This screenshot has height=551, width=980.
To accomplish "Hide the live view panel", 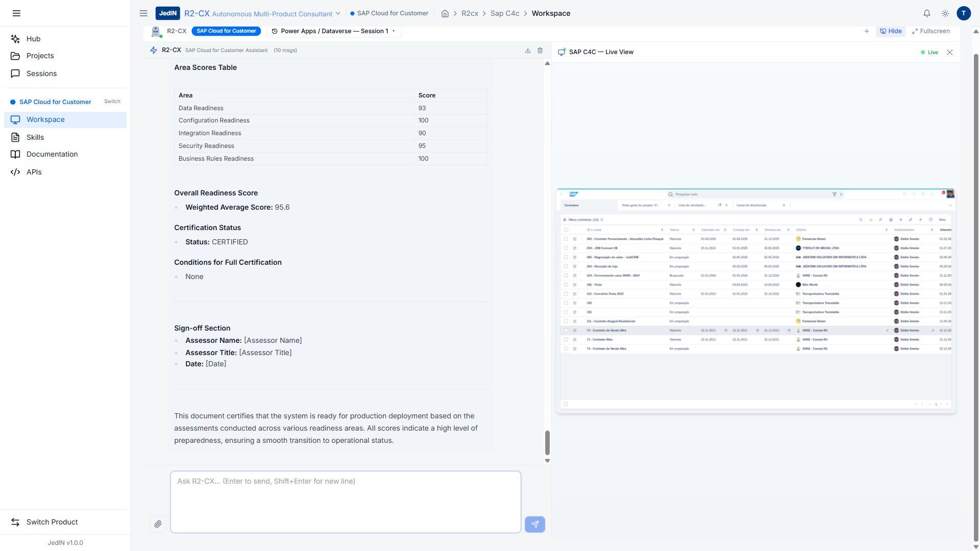I will [x=891, y=31].
